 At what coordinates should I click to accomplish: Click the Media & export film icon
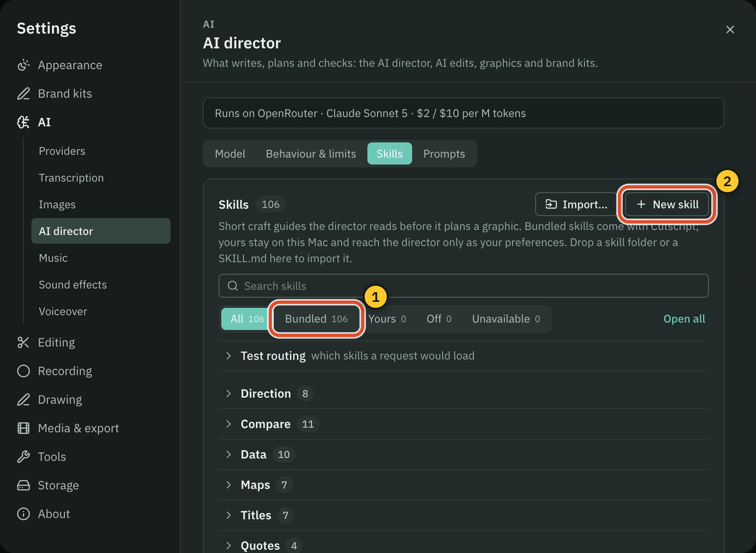pyautogui.click(x=23, y=428)
